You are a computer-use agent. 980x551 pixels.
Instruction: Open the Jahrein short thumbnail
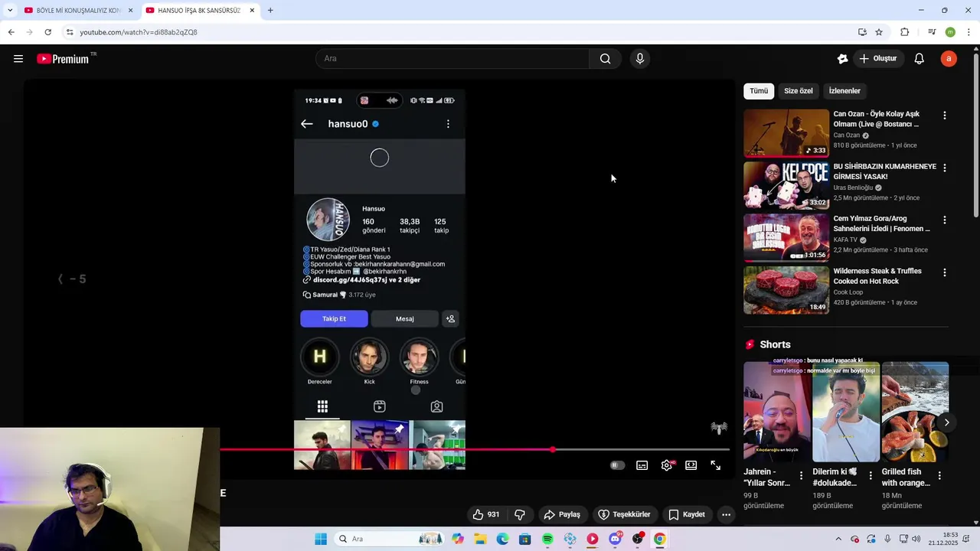pos(777,412)
